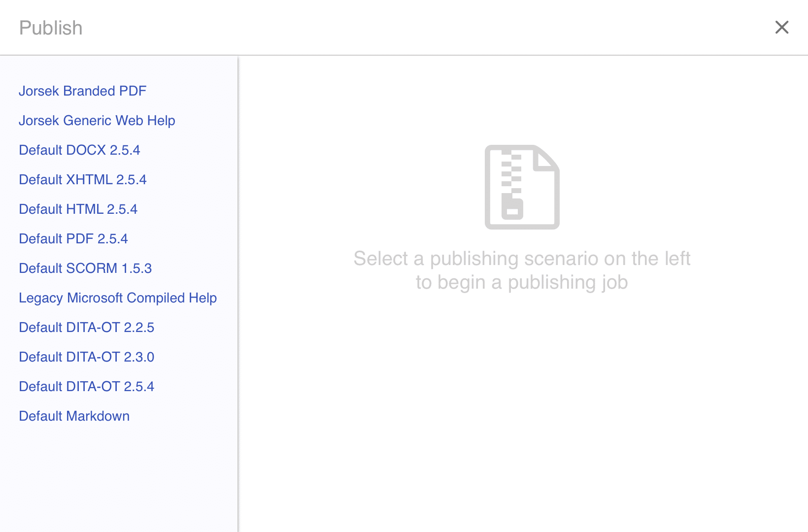Select Default DITA-OT 2.3.0 scenario
Screen dimensions: 808x532
coord(87,357)
